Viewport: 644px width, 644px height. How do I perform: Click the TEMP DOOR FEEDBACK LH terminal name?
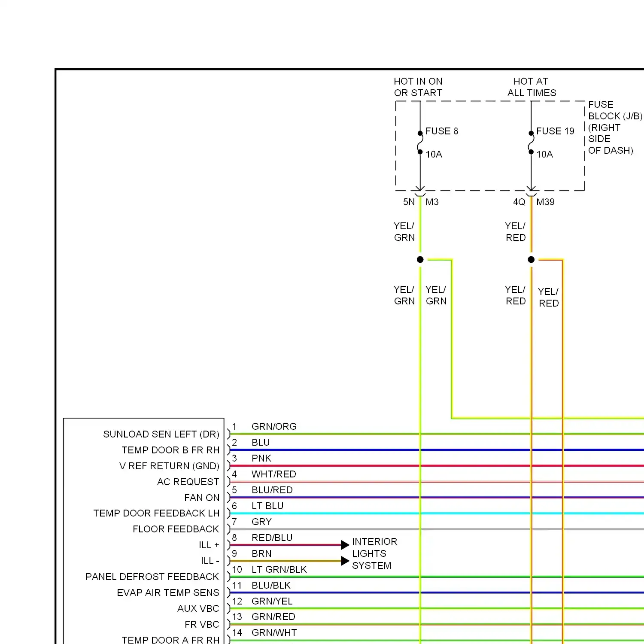pos(156,513)
